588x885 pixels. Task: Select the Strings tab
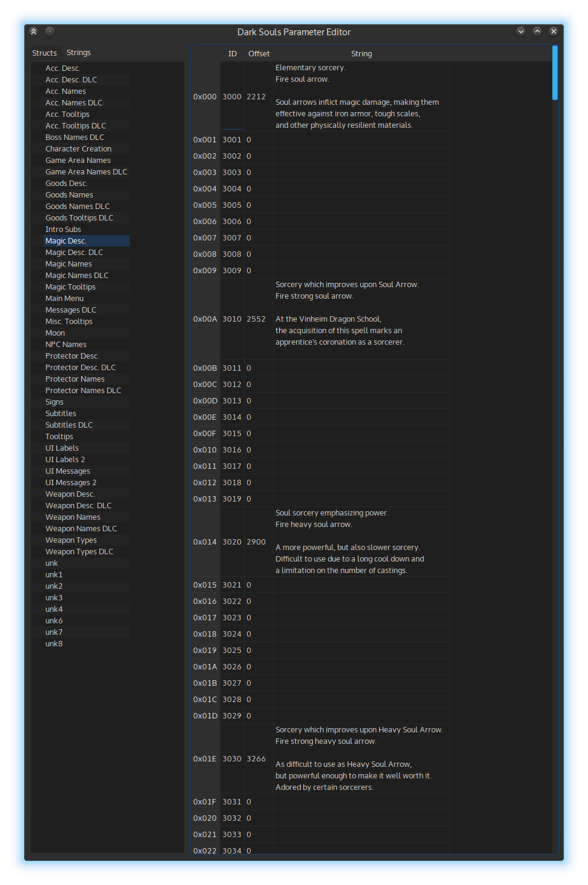pyautogui.click(x=79, y=53)
